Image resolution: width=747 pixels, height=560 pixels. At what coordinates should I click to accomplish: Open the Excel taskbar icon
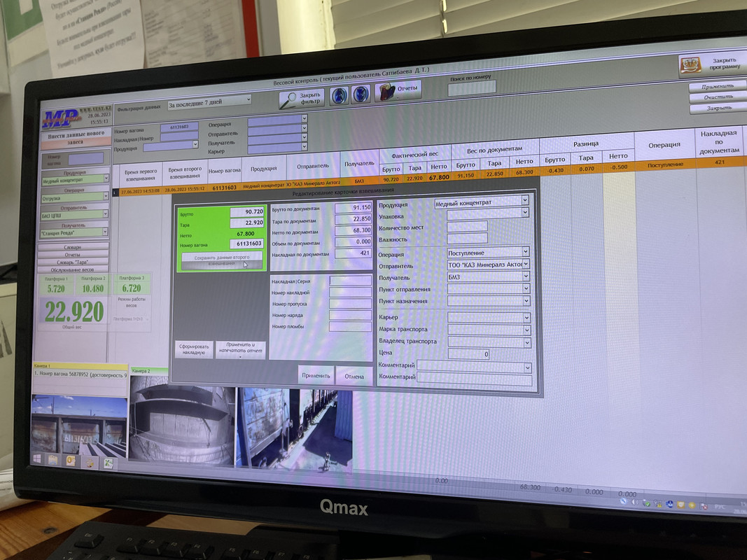click(108, 463)
